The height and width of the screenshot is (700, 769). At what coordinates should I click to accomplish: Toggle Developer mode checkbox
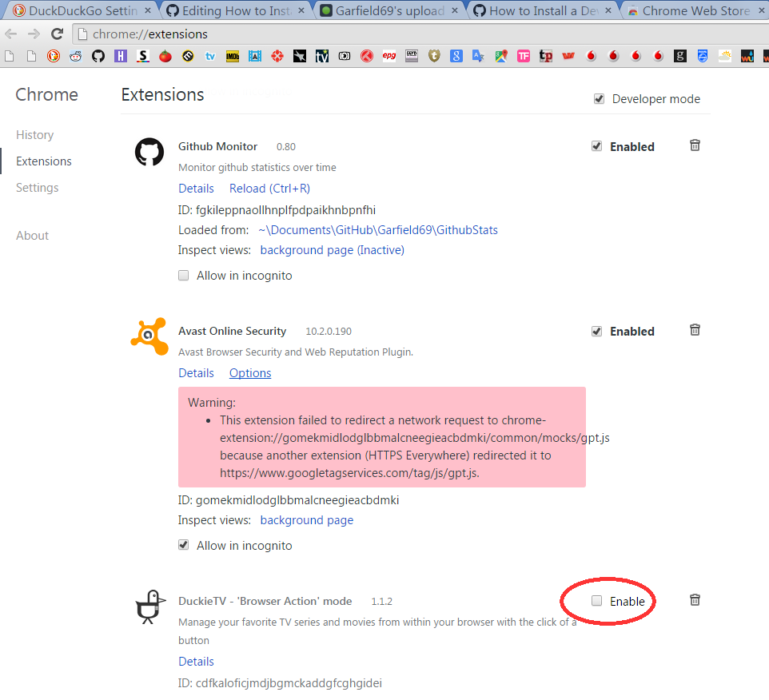click(x=599, y=99)
